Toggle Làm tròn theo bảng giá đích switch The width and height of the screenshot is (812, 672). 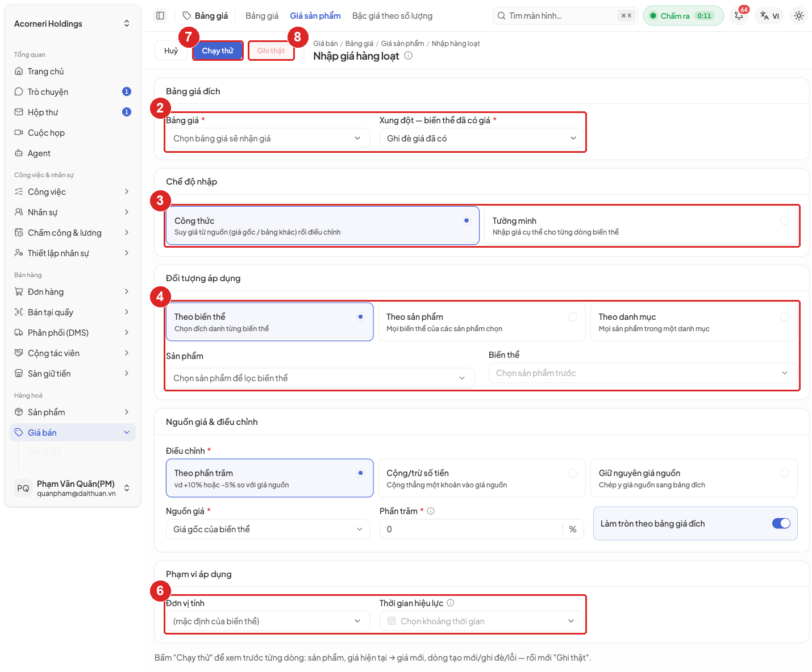pyautogui.click(x=781, y=523)
